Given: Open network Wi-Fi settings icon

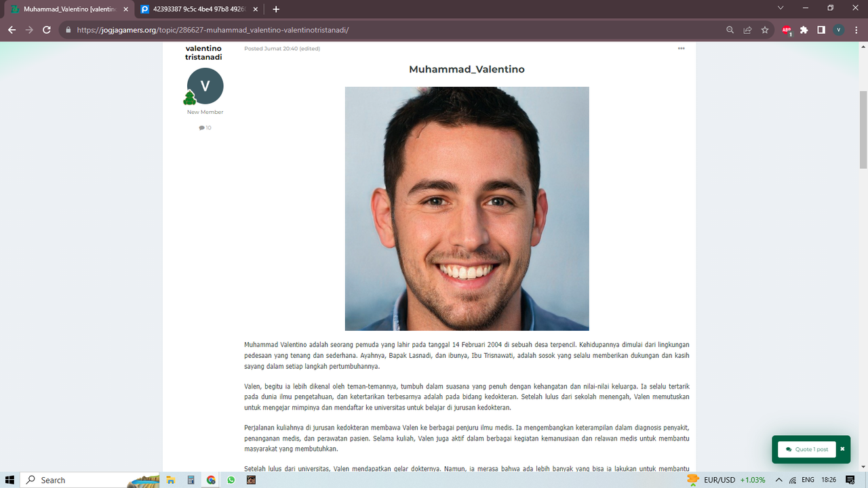Looking at the screenshot, I should (x=792, y=480).
